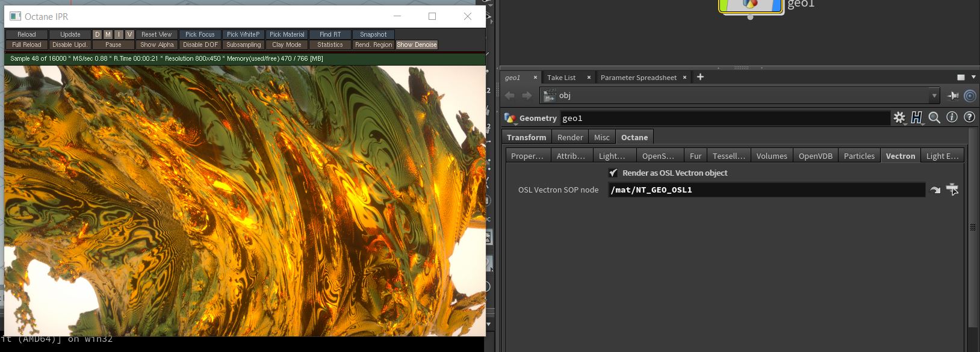
Task: Toggle the pin pane icon
Action: pos(953,96)
